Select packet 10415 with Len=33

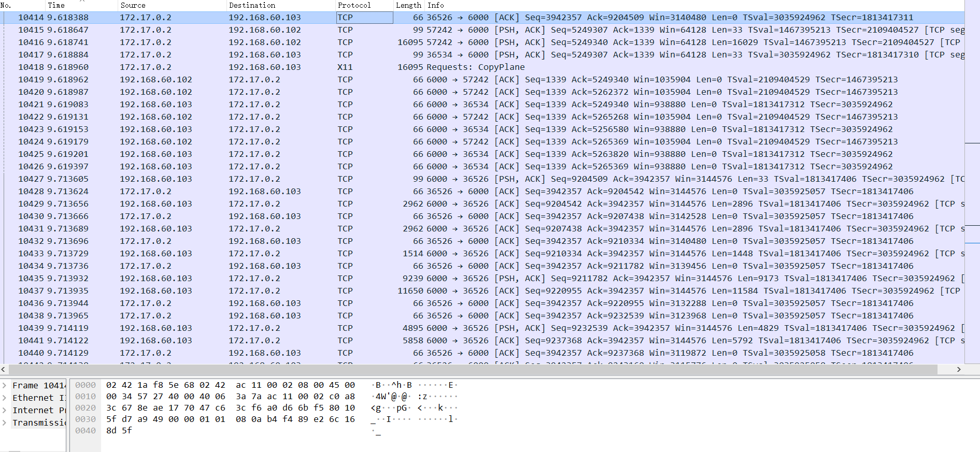pos(482,30)
